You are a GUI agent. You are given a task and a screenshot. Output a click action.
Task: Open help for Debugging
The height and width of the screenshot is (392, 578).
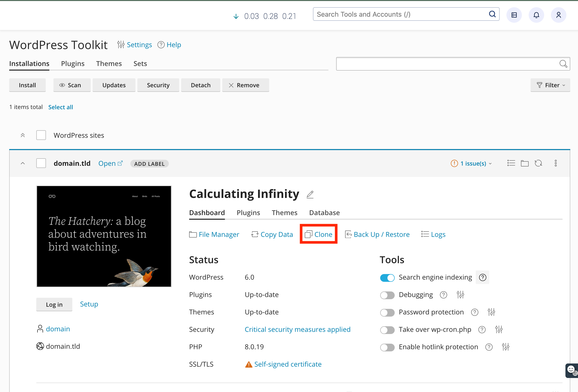(x=444, y=295)
